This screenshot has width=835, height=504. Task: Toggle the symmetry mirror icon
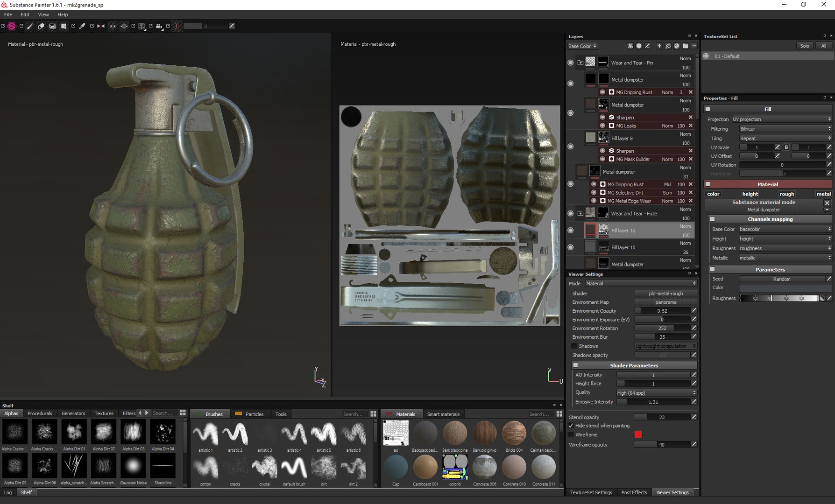coord(101,26)
